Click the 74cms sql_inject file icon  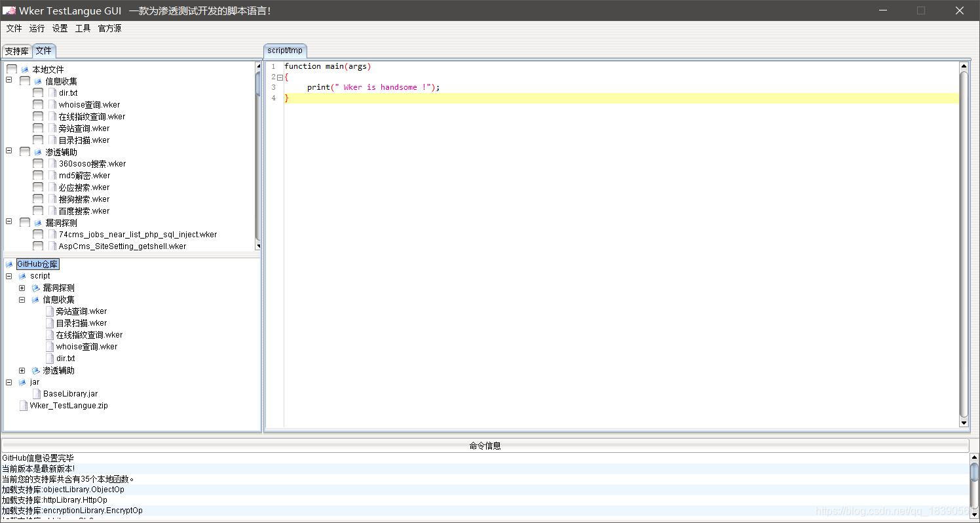click(52, 234)
